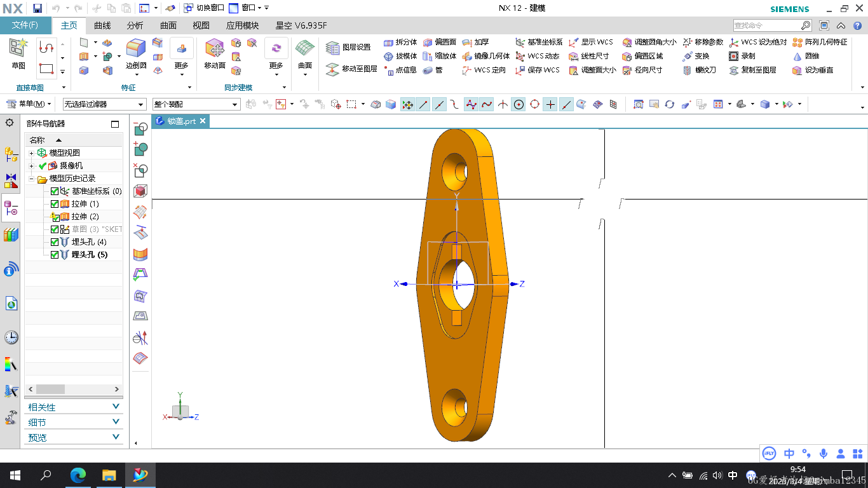Uncheck the 基准坐标系 (0) feature checkbox
Image resolution: width=868 pixels, height=488 pixels.
tap(55, 191)
